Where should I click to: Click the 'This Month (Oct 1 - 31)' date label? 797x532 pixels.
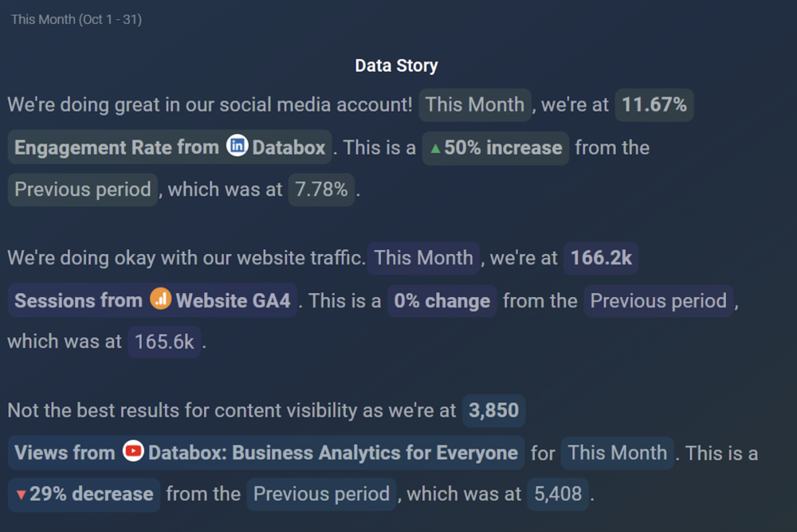(x=77, y=19)
